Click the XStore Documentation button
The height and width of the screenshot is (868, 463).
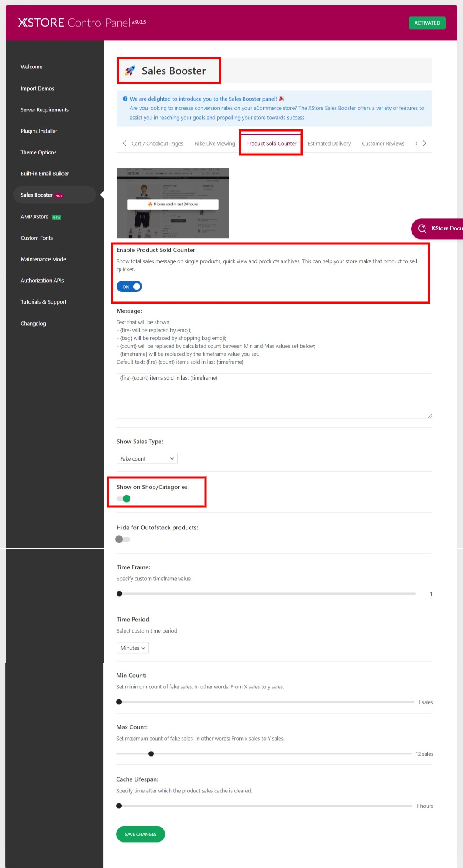click(x=437, y=228)
